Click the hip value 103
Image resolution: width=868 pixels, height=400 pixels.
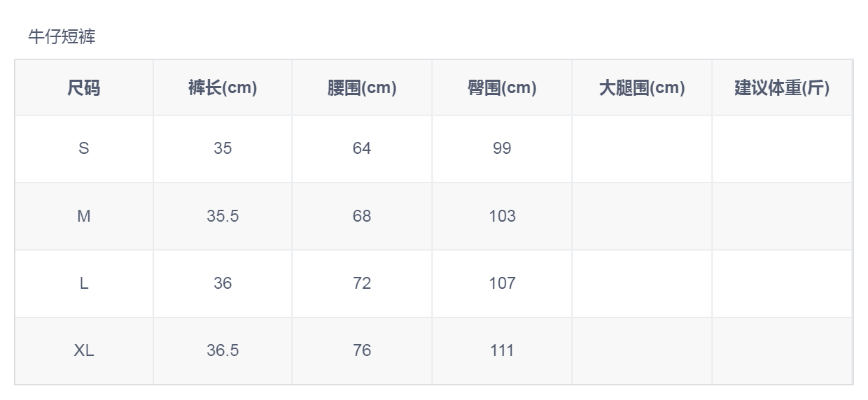point(502,216)
